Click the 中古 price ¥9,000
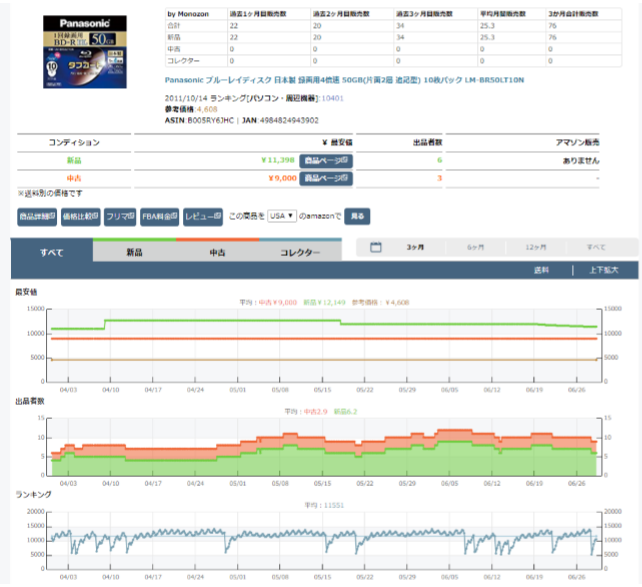Image resolution: width=642 pixels, height=587 pixels. 282,178
